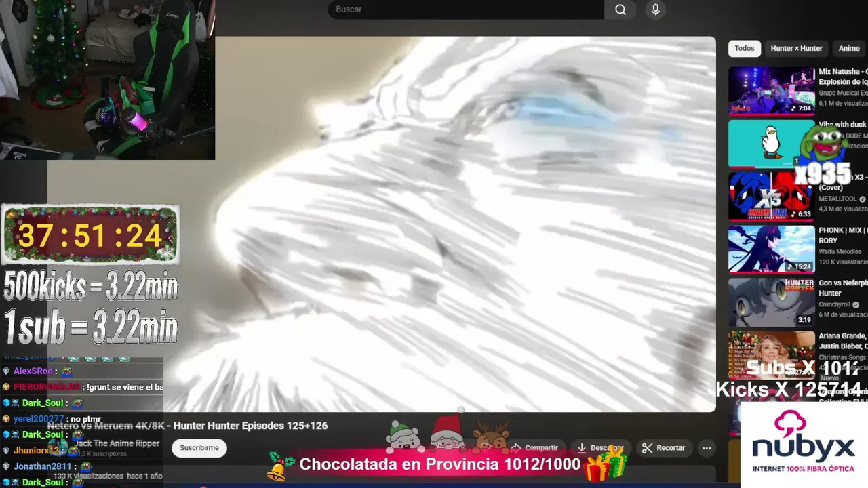Screen dimensions: 868x488
Task: Open the PHONK | MIX video title
Action: pyautogui.click(x=843, y=235)
